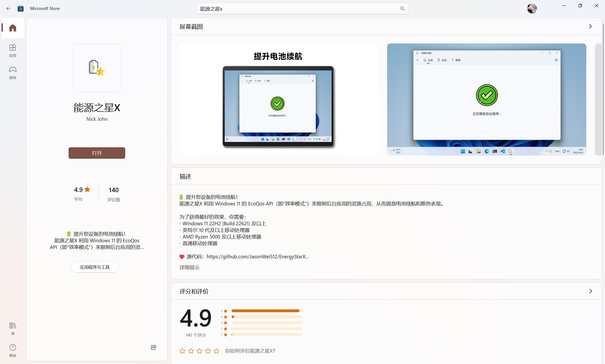Click the 你如何评价能源之星X? prompt
Screen dimensions: 605x364
point(250,351)
